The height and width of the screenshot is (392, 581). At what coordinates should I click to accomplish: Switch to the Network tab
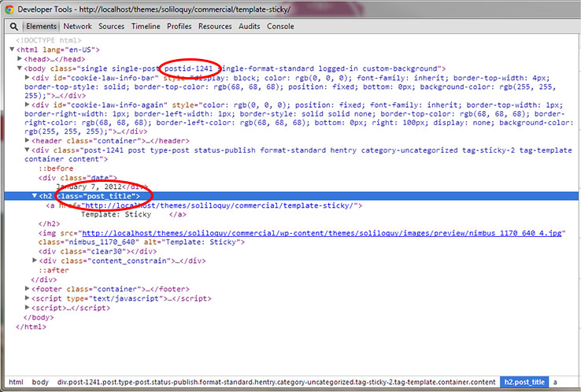(x=77, y=26)
